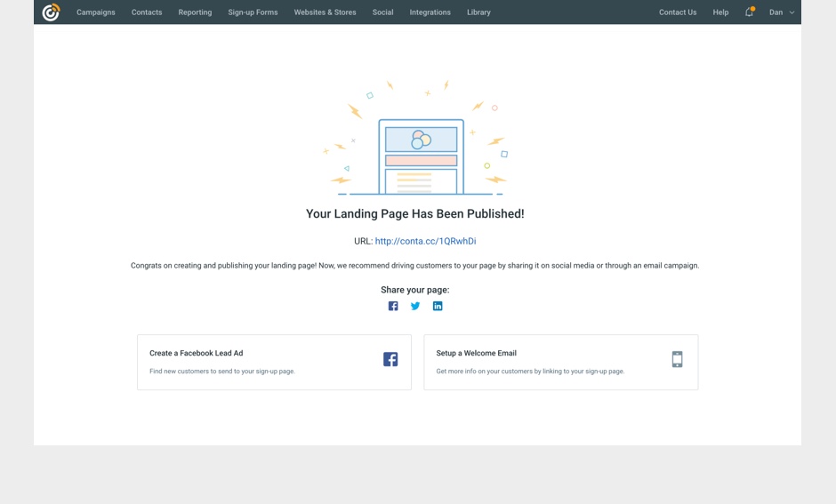Open the Campaigns menu
This screenshot has height=504, width=836.
click(x=96, y=12)
